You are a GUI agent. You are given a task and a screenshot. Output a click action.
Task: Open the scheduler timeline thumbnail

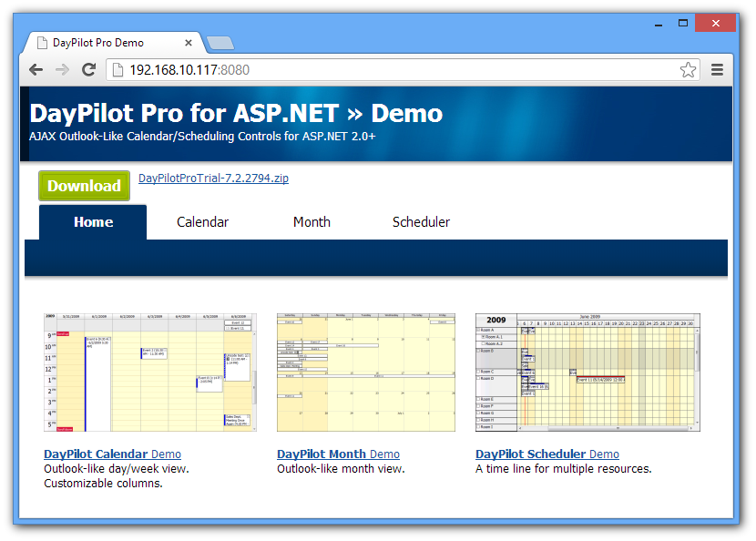click(587, 373)
